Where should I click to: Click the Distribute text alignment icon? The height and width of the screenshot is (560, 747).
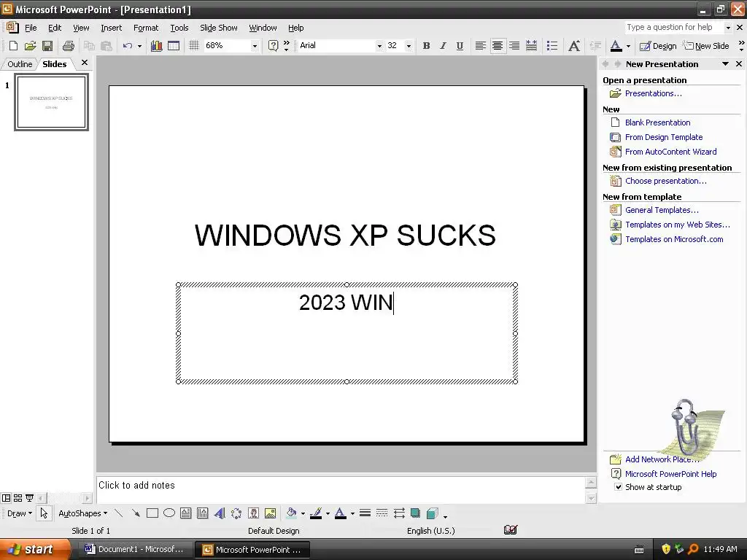coord(531,46)
